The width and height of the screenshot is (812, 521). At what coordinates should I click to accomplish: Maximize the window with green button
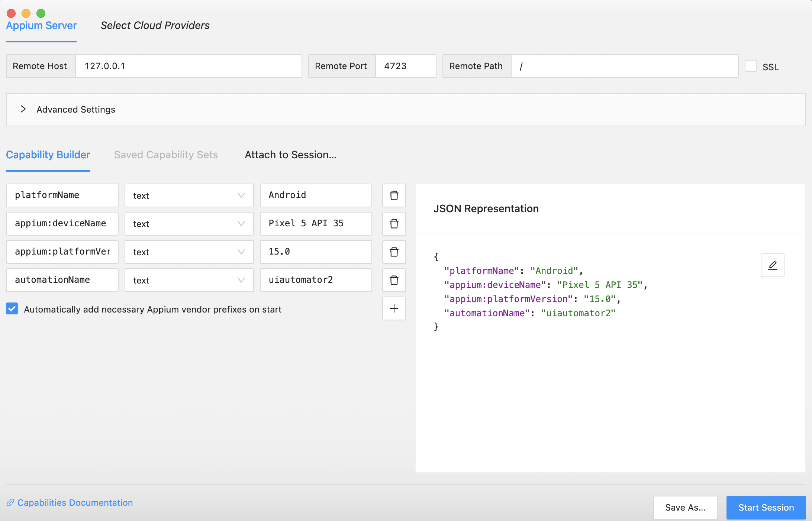point(41,13)
